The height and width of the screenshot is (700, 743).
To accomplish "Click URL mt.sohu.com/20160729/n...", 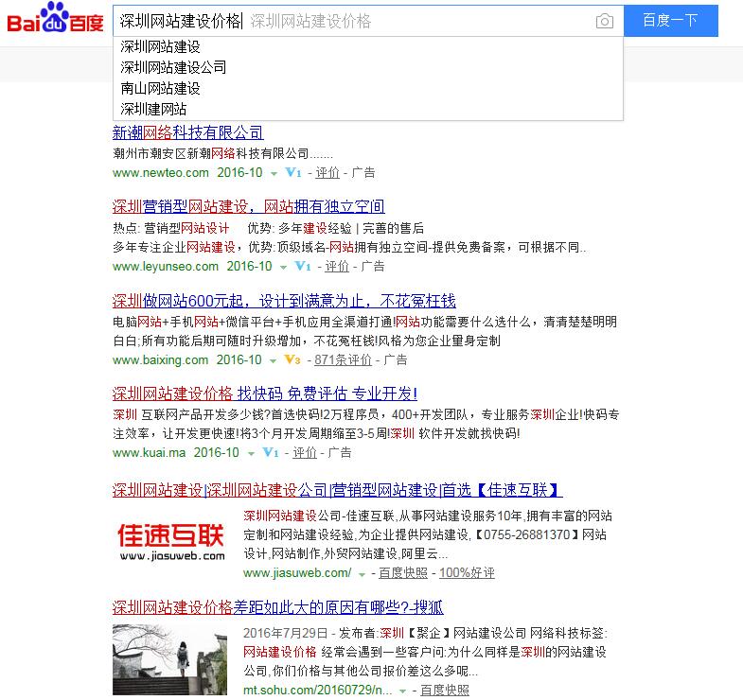I will (x=317, y=691).
